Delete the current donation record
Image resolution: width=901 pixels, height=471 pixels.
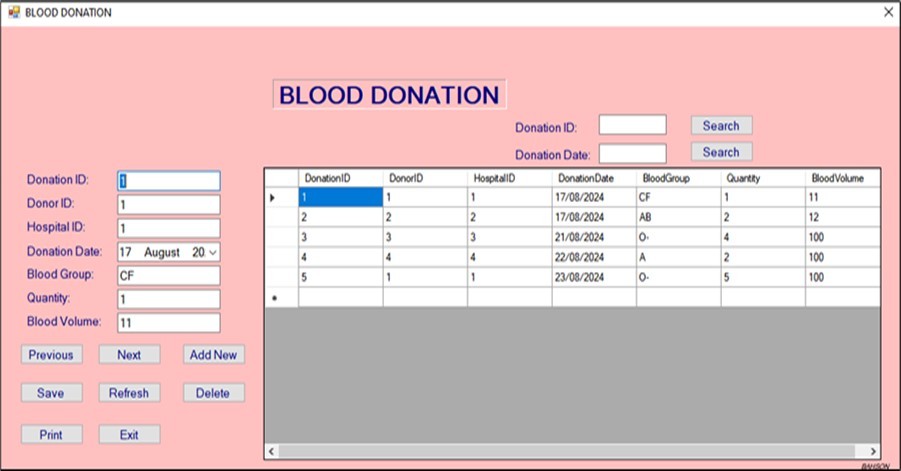213,393
